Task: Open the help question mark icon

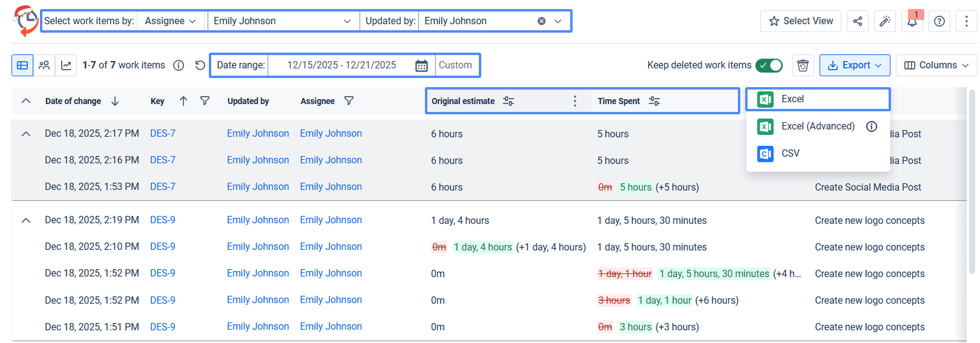Action: pyautogui.click(x=939, y=21)
